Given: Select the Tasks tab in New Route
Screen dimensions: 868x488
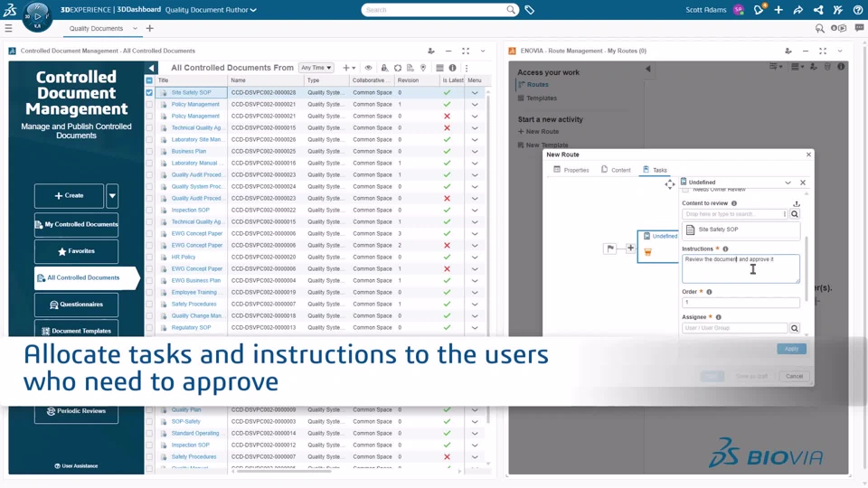Looking at the screenshot, I should (x=655, y=170).
